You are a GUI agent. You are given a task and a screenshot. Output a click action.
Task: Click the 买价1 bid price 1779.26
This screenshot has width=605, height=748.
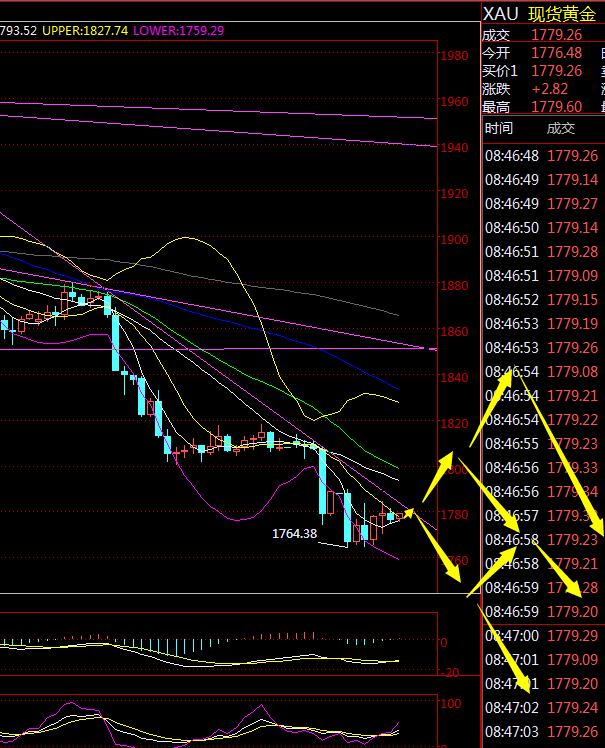(x=557, y=71)
